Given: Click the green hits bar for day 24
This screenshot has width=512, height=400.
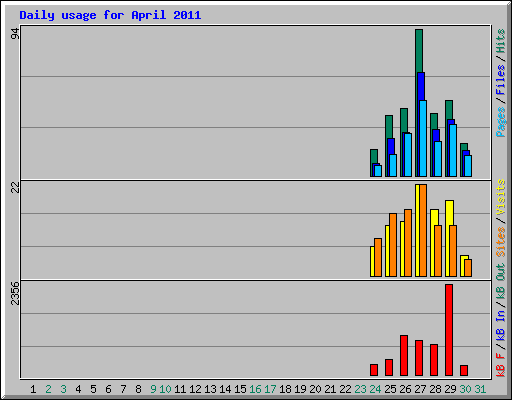Looking at the screenshot, I should pyautogui.click(x=374, y=156).
